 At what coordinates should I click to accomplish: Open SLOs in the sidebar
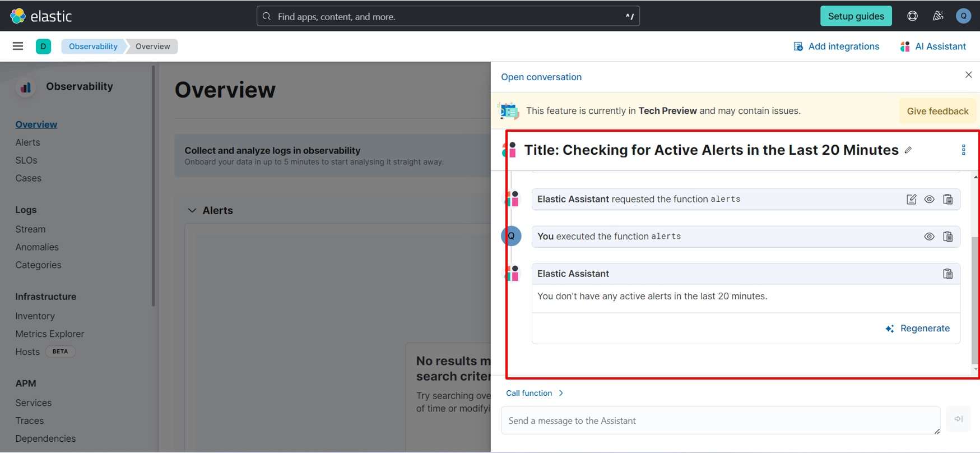tap(26, 160)
